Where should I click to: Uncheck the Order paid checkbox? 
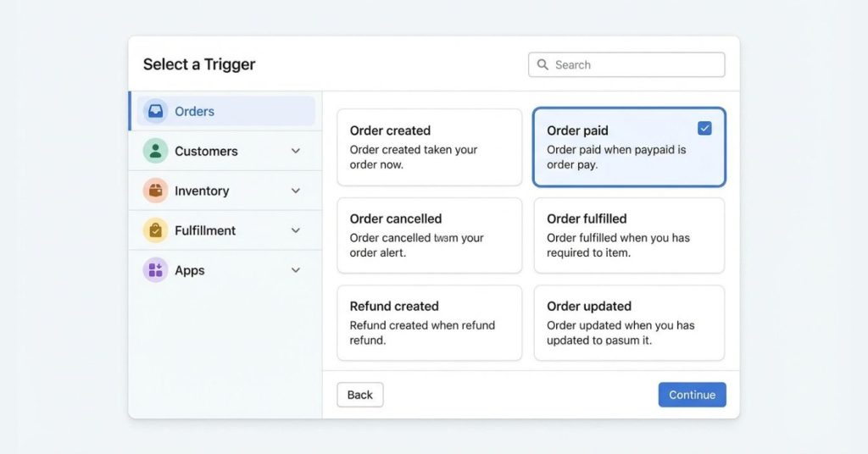point(704,129)
